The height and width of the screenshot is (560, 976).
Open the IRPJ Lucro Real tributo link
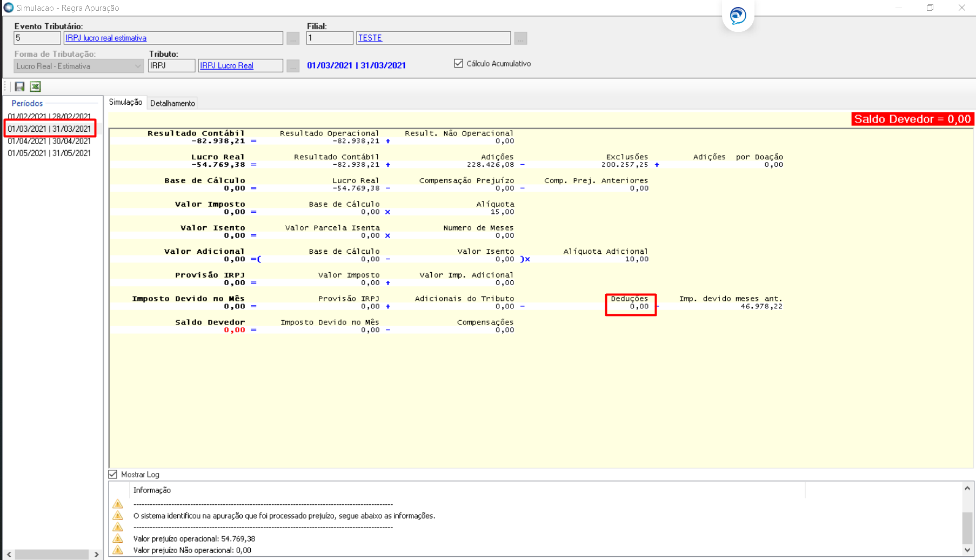point(226,65)
